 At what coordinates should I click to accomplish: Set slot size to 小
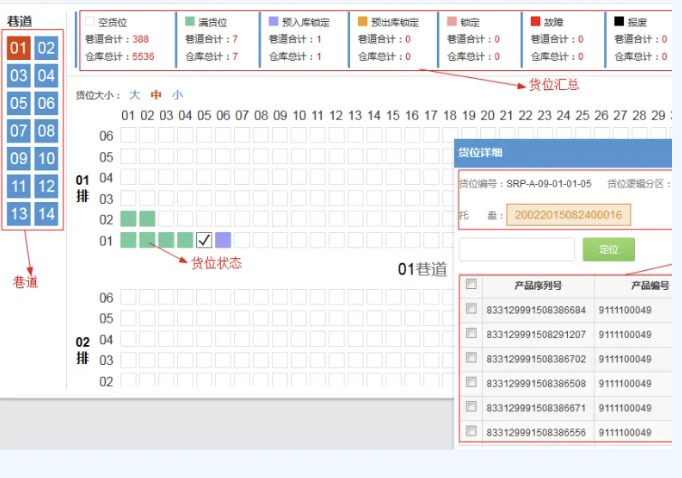point(177,95)
